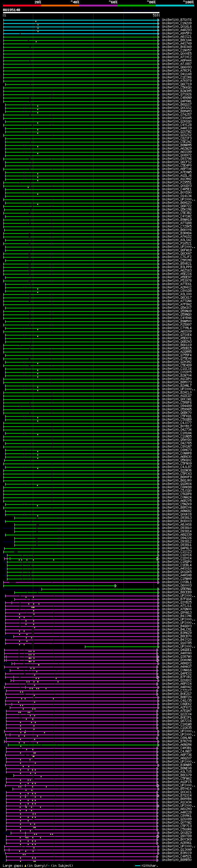The height and width of the screenshot is (868, 197).
Task: Open UniRef100_A8PA44 entry
Action: pos(177,60)
